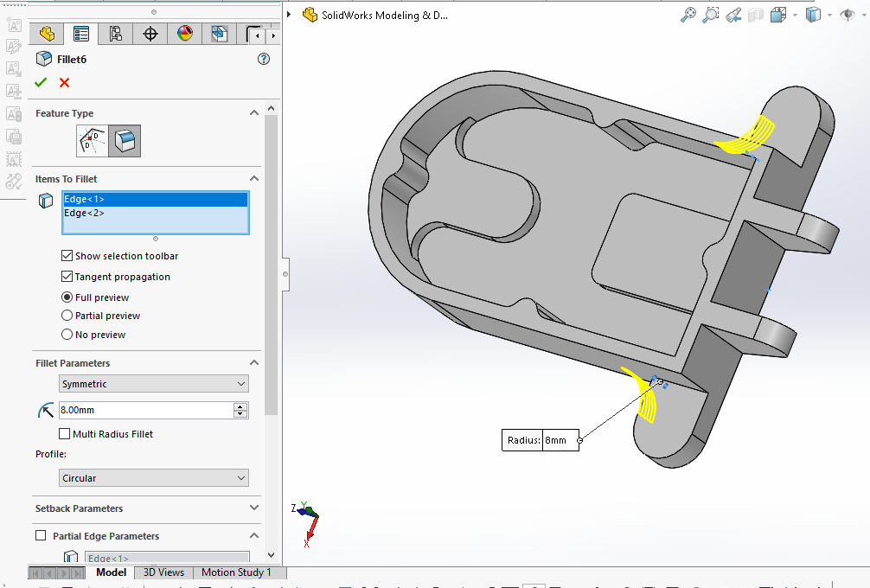Open the ConfigurationManager tab
The width and height of the screenshot is (870, 588).
[115, 34]
